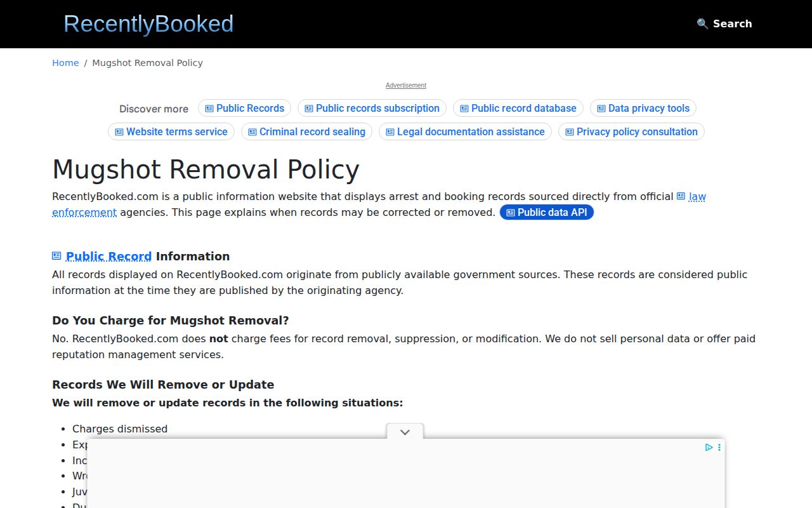Click the AdChoices triangle icon

(x=709, y=447)
